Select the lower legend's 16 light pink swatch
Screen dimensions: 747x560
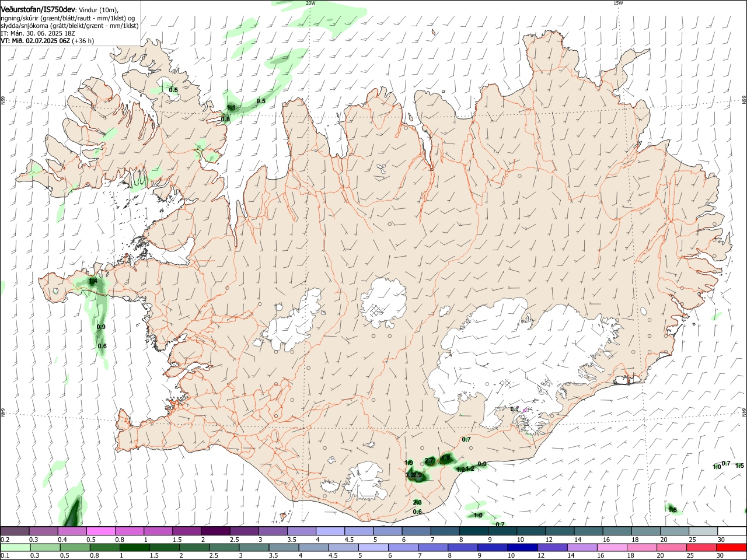tap(612, 548)
